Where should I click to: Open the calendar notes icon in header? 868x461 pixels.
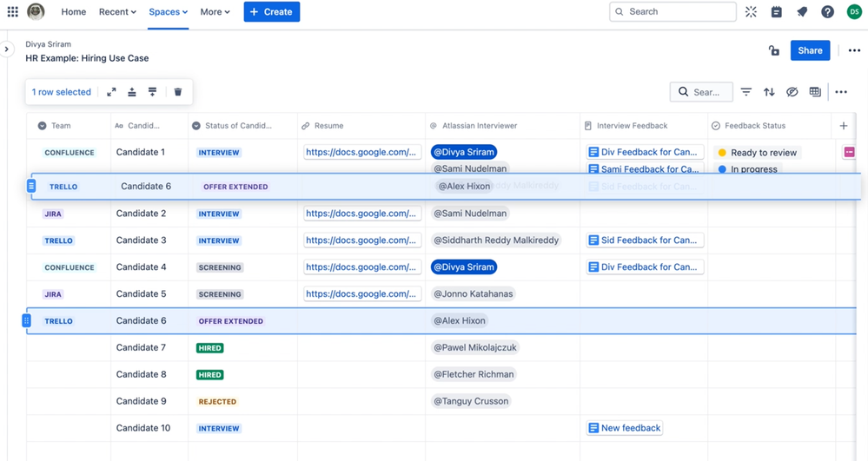777,11
